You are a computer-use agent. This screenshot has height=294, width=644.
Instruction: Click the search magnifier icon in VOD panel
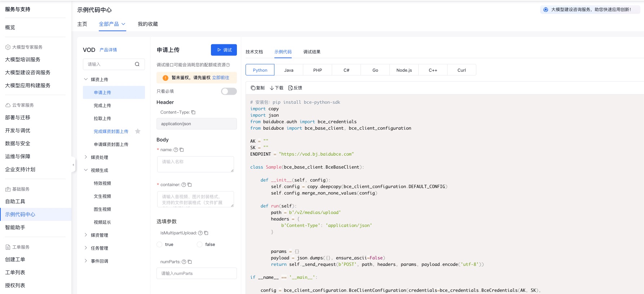pyautogui.click(x=137, y=64)
